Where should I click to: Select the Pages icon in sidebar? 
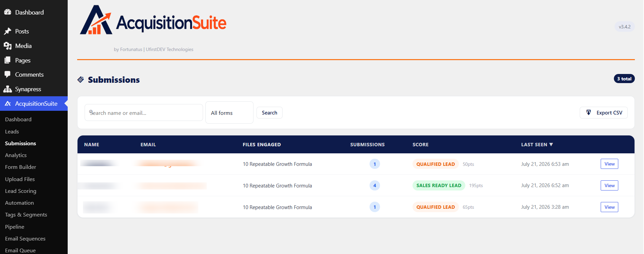point(8,60)
